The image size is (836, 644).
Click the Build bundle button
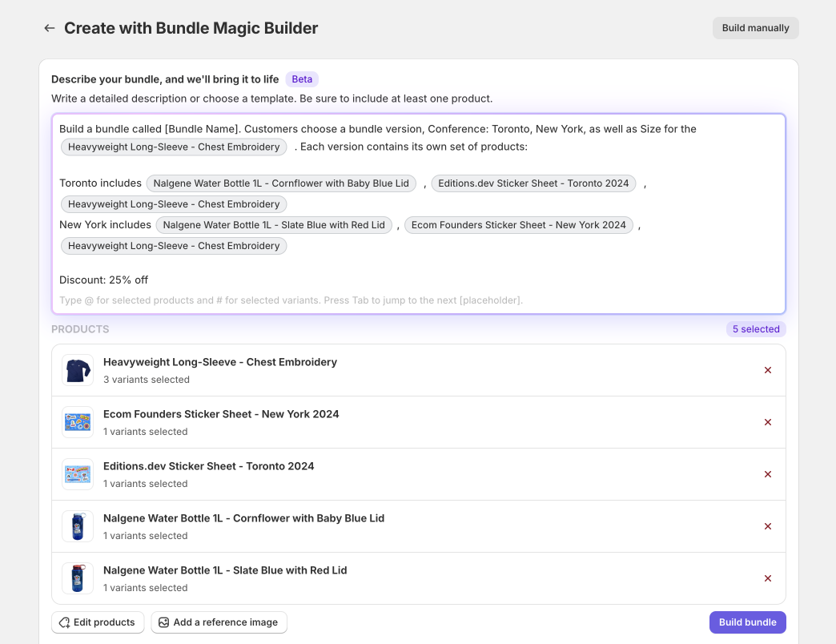(747, 622)
